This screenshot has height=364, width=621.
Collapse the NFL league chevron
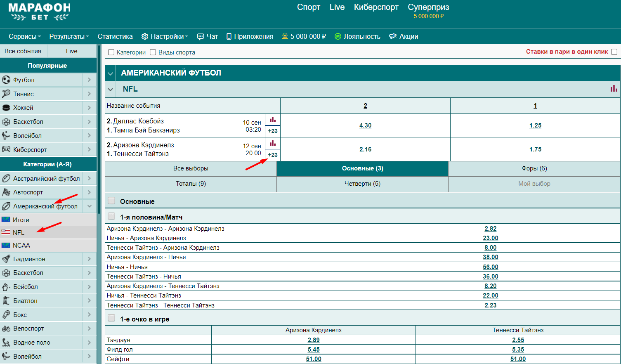[110, 89]
